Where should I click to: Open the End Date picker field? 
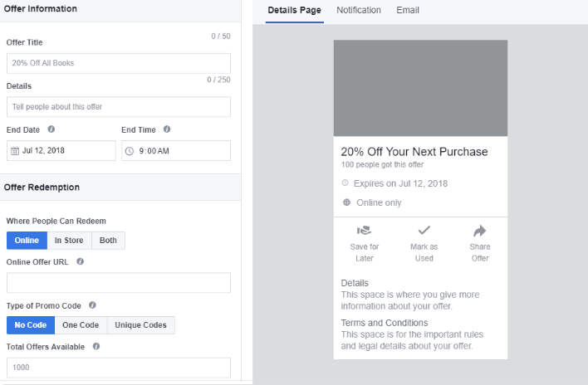click(x=61, y=150)
